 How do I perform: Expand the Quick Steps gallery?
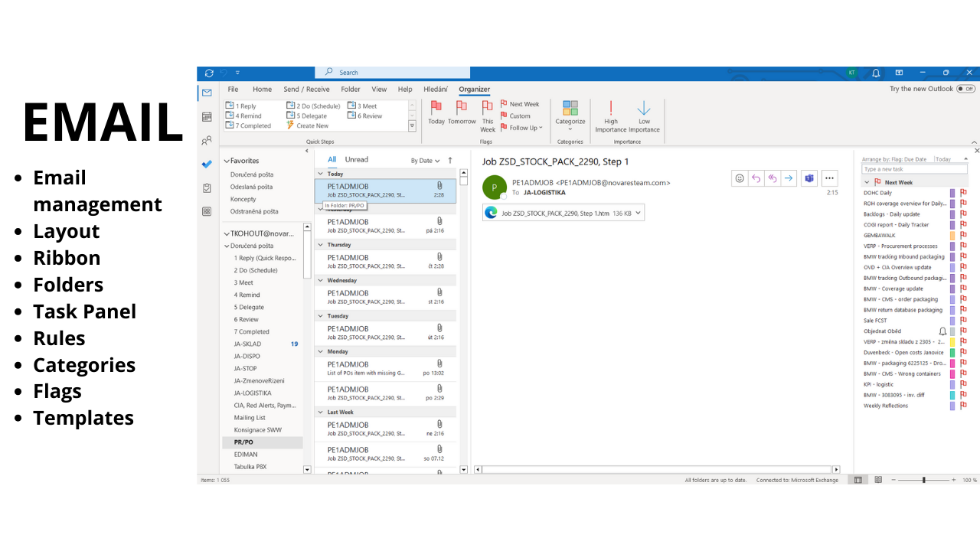[412, 126]
